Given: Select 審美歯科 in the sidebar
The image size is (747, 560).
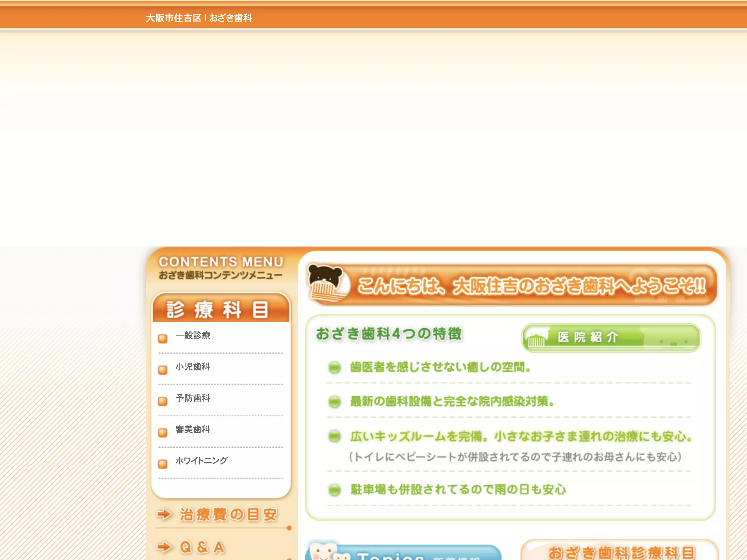Looking at the screenshot, I should (x=193, y=429).
